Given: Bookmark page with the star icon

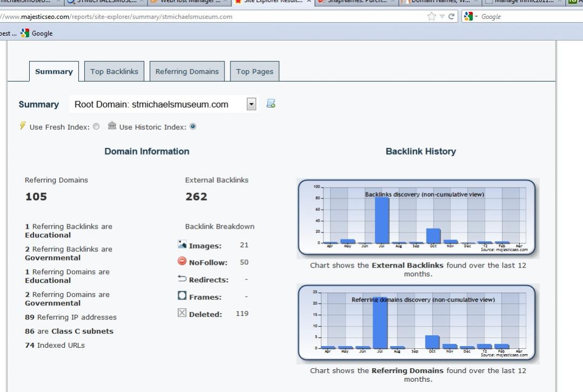Looking at the screenshot, I should click(431, 16).
